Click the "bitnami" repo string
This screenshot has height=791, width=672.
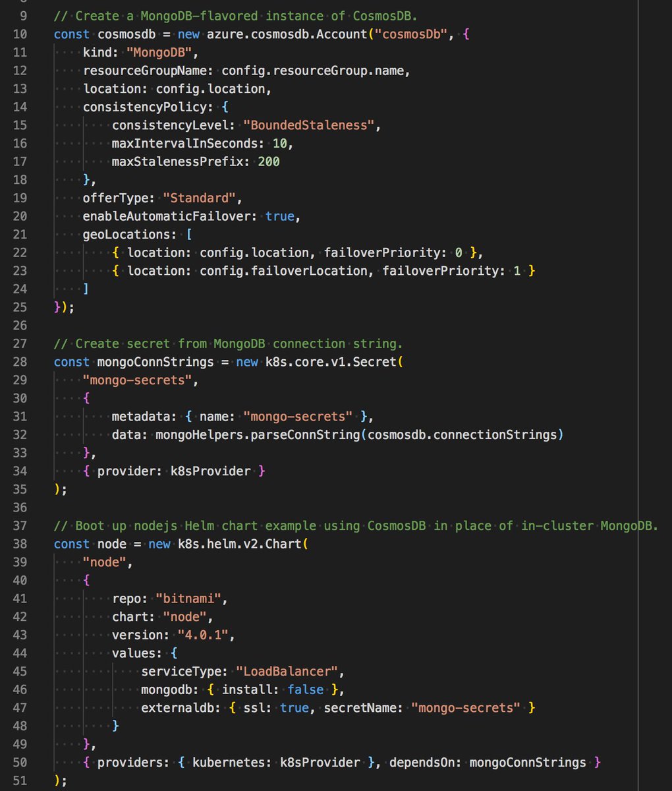click(x=188, y=599)
